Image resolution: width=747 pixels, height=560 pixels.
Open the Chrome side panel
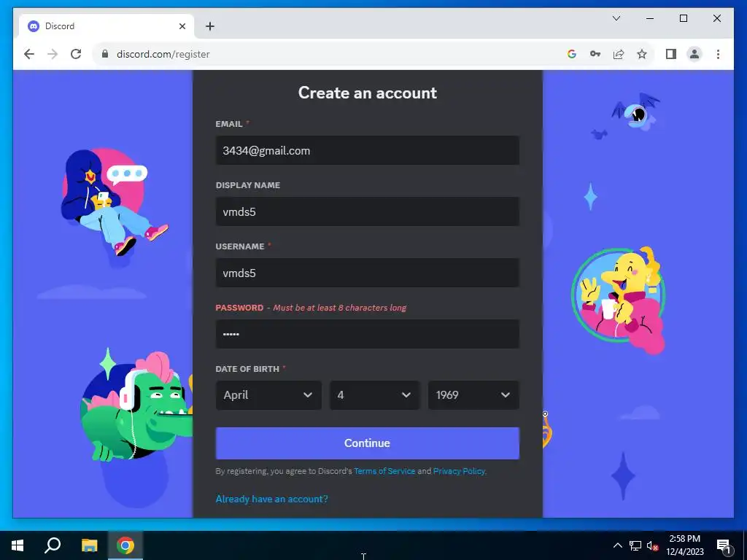(x=671, y=54)
